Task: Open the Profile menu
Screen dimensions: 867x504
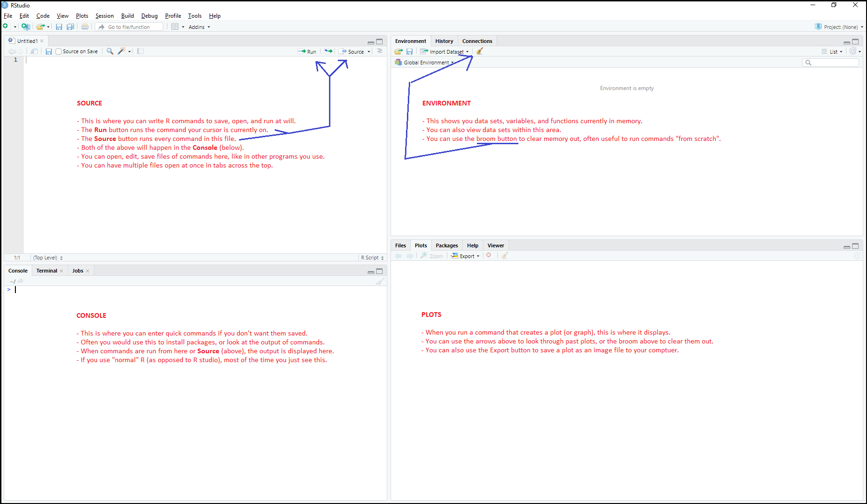Action: (173, 16)
